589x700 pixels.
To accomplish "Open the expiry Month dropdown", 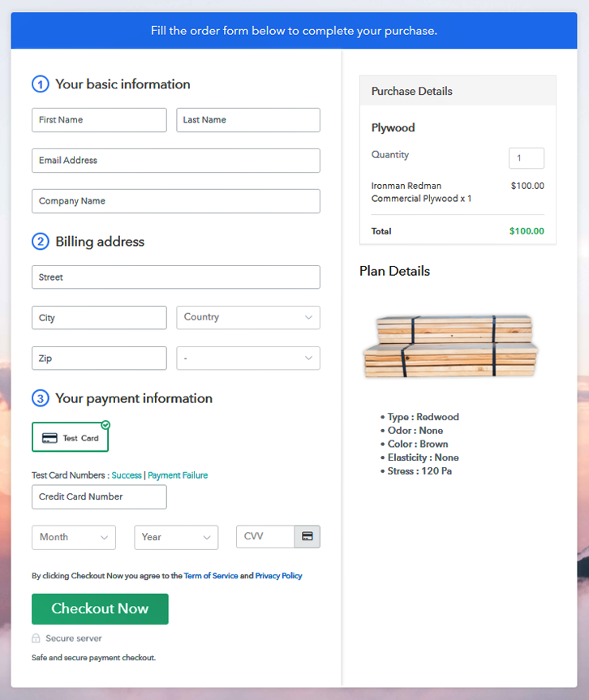I will point(73,537).
